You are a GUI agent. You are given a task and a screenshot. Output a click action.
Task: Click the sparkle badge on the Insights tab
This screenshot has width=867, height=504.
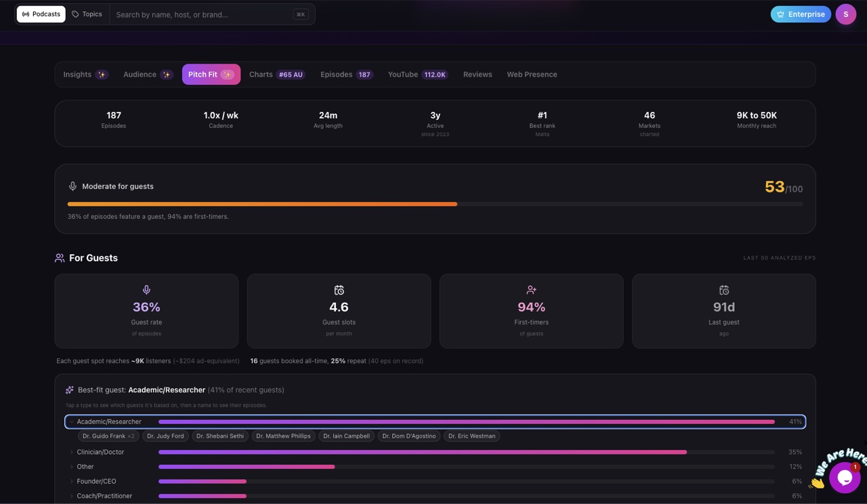(102, 75)
